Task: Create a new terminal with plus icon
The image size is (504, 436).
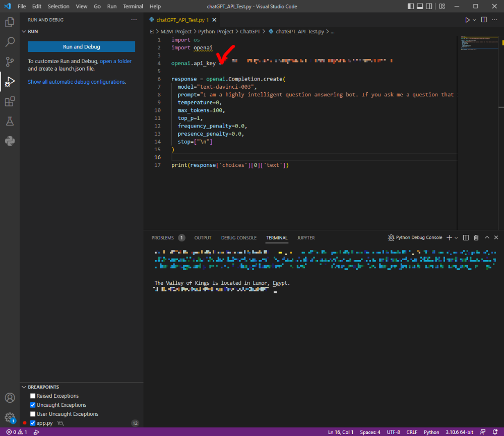Action: click(x=450, y=237)
